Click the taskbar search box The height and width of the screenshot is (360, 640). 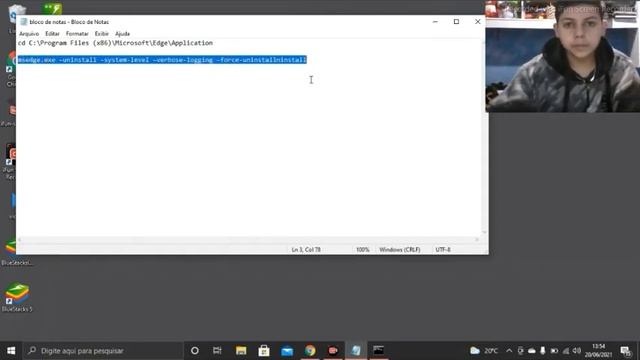tap(103, 351)
